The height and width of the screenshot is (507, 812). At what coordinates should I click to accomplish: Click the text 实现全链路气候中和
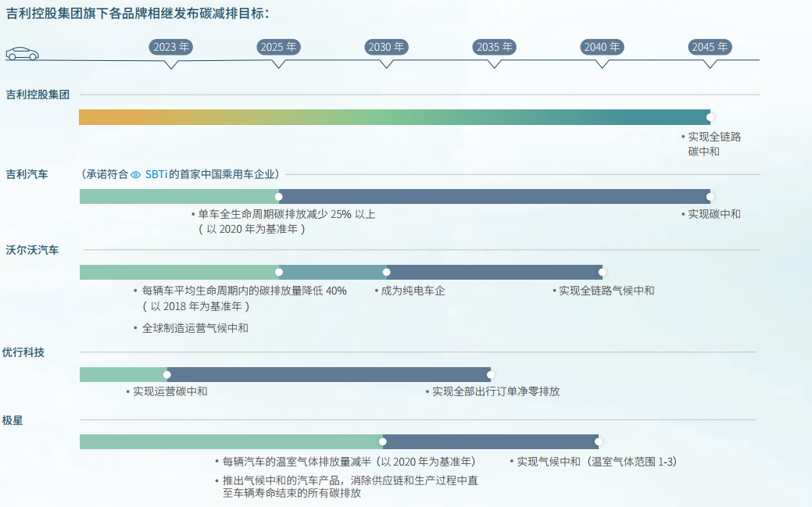pyautogui.click(x=606, y=291)
